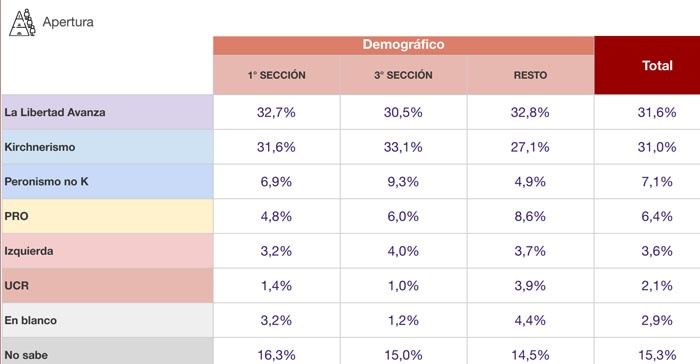Click the yellow PRO row label
Viewport: 700px width, 364px height.
coord(108,216)
